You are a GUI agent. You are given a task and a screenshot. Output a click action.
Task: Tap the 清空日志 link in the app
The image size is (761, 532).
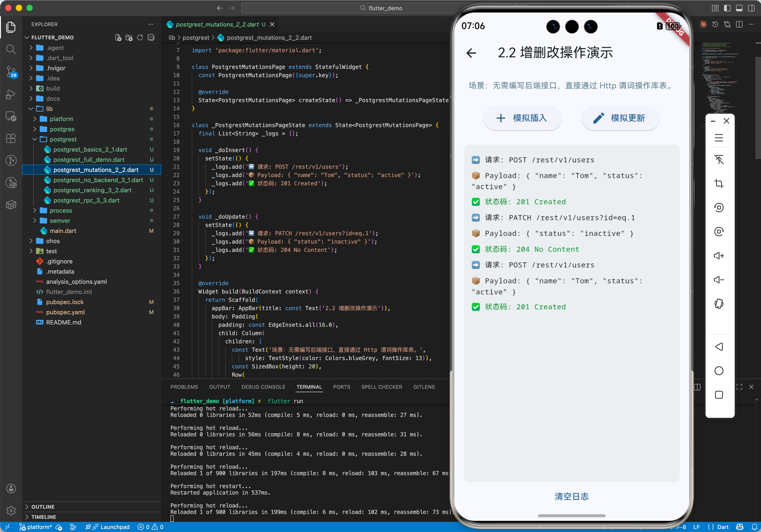(571, 496)
